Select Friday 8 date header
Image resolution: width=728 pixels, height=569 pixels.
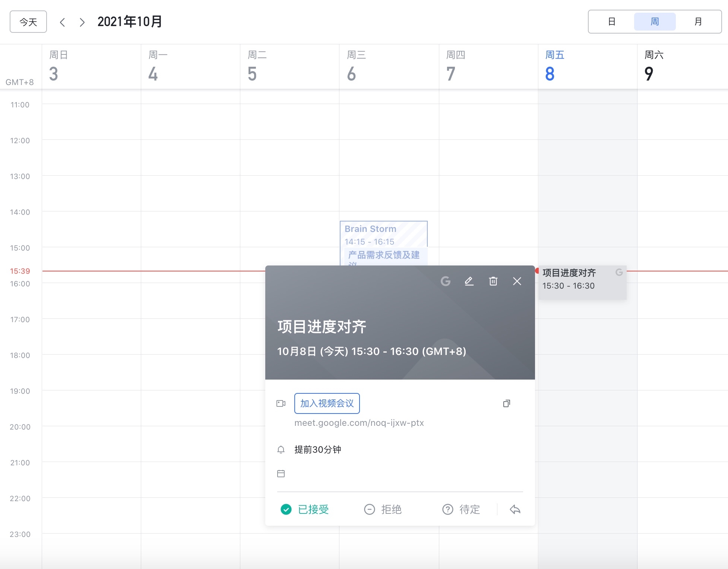(x=588, y=67)
